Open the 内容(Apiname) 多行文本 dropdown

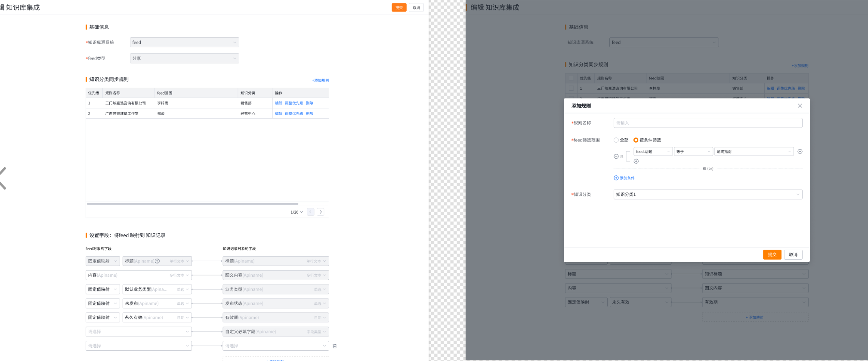point(139,275)
